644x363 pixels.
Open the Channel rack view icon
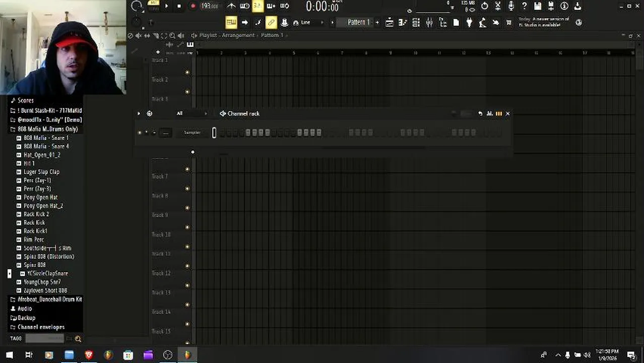pos(416,22)
